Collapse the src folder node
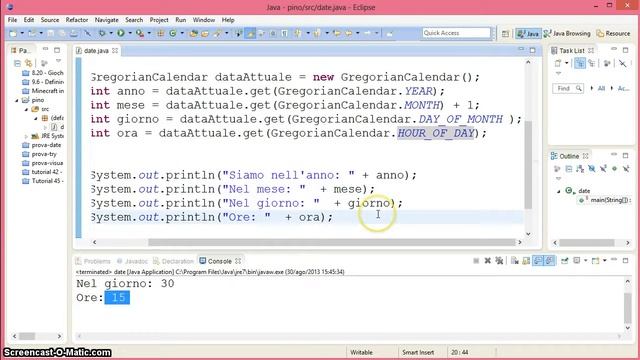640x360 pixels. pos(26,109)
